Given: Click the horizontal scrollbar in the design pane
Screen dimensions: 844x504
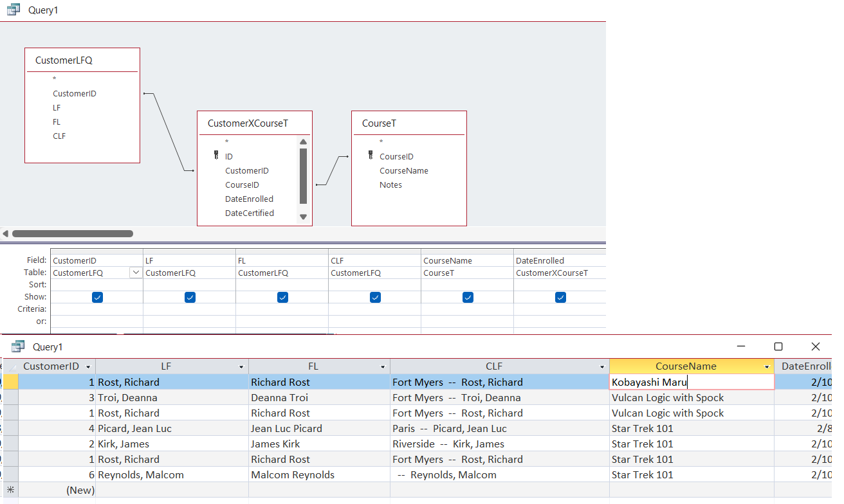Looking at the screenshot, I should click(73, 233).
